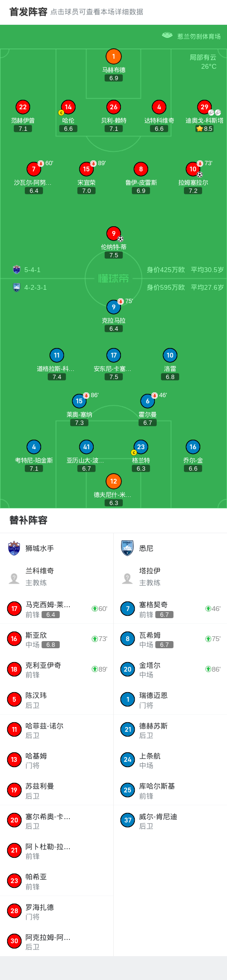View substitute 7 塞格契奇 details
The image size is (227, 980).
point(170,609)
